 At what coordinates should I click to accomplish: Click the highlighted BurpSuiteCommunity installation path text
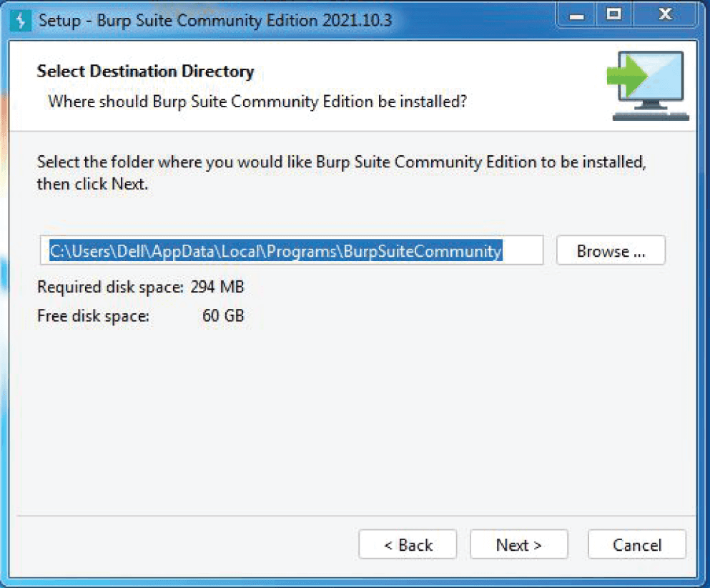[275, 251]
